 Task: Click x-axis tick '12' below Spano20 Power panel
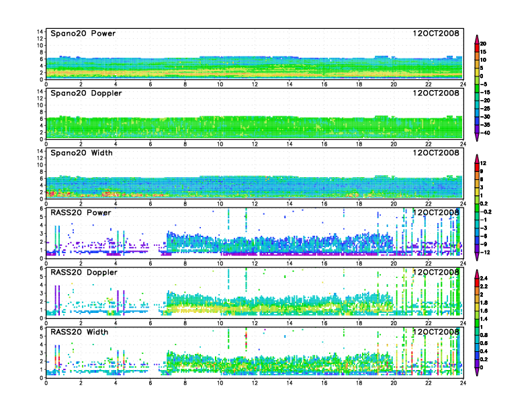coord(255,84)
